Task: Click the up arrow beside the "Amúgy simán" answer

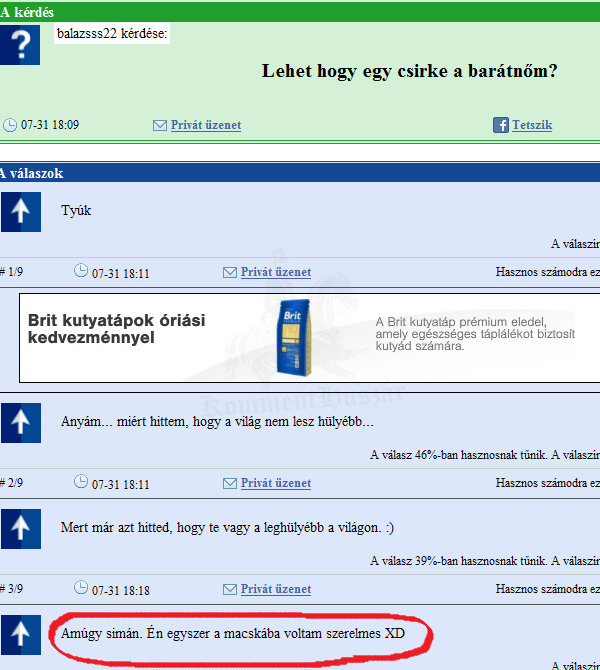Action: pyautogui.click(x=20, y=636)
